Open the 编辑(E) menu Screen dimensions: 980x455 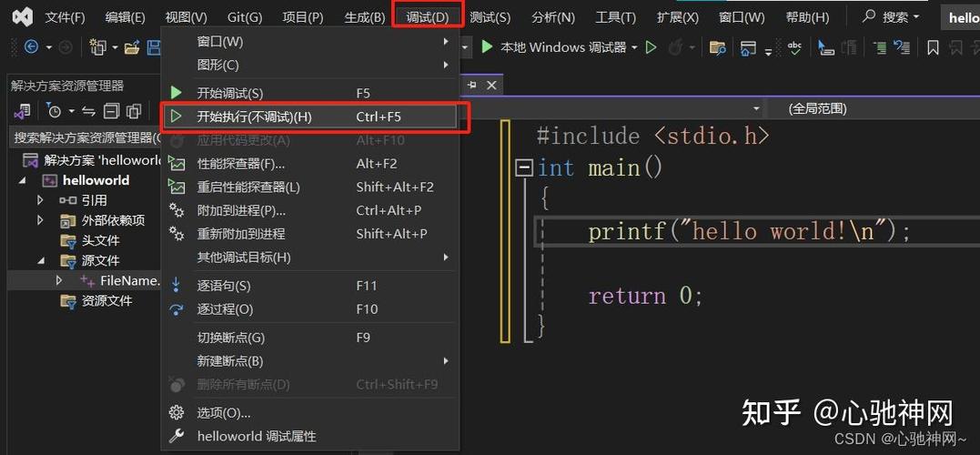pos(125,17)
